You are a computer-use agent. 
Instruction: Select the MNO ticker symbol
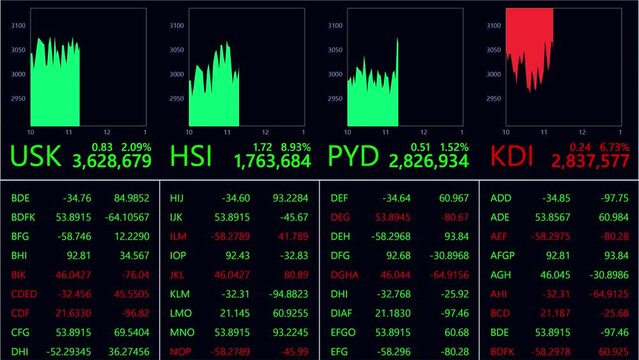pyautogui.click(x=182, y=332)
